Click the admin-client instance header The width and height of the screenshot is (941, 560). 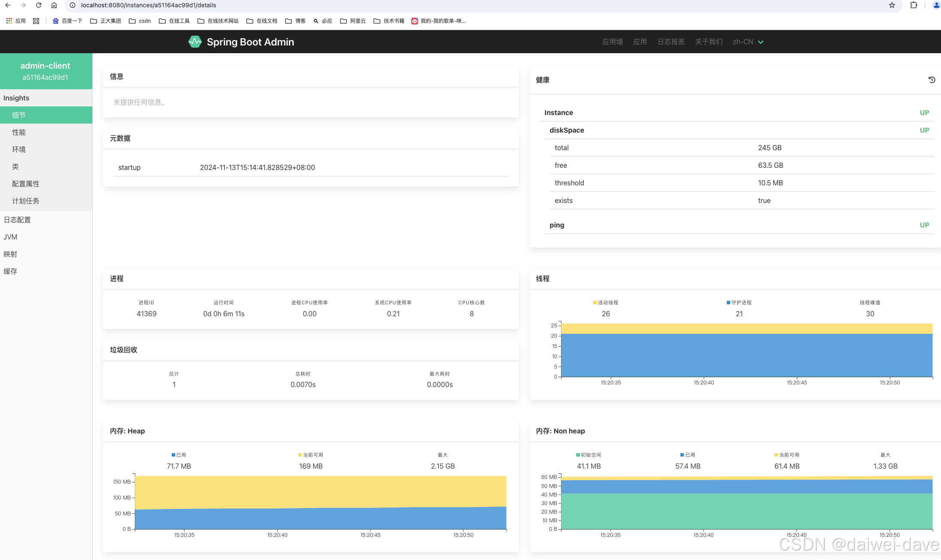click(x=46, y=71)
